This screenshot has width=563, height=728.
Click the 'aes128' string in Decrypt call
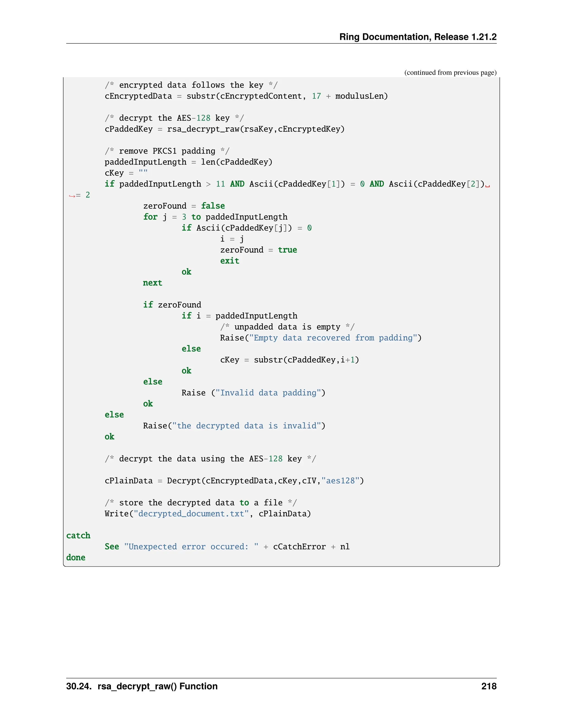(x=340, y=480)
